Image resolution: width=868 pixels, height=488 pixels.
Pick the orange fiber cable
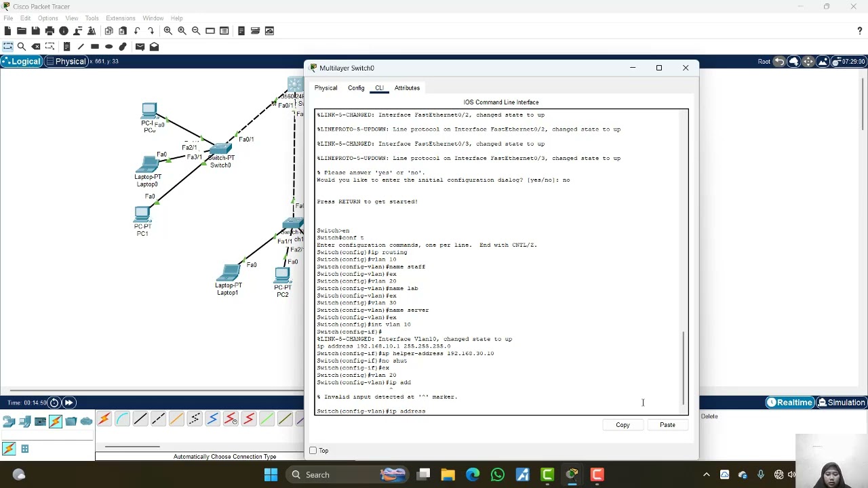pyautogui.click(x=176, y=420)
